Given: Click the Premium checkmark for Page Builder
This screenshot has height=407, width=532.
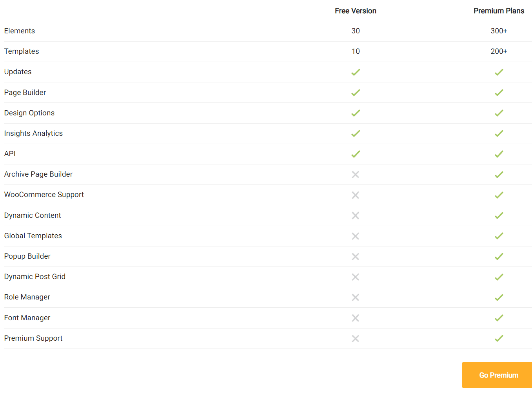Looking at the screenshot, I should pyautogui.click(x=499, y=93).
